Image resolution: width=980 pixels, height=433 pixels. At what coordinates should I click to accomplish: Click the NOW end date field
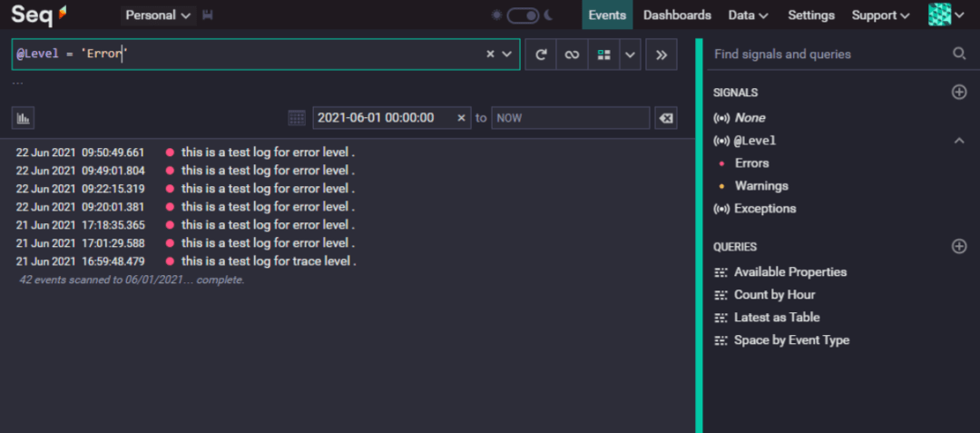point(571,117)
